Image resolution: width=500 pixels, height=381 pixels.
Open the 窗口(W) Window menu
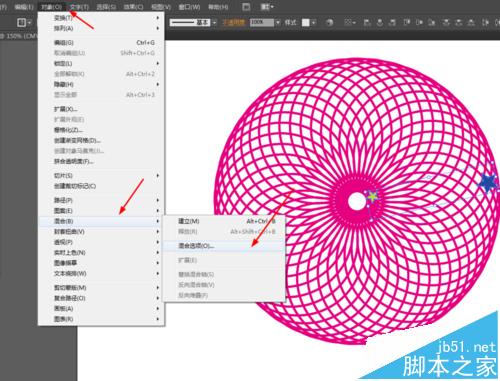(x=189, y=7)
